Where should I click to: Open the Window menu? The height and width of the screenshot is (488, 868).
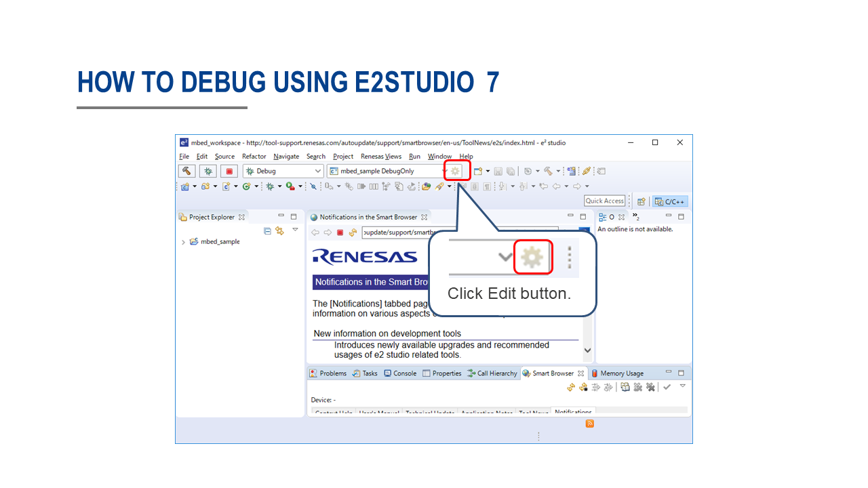(439, 157)
